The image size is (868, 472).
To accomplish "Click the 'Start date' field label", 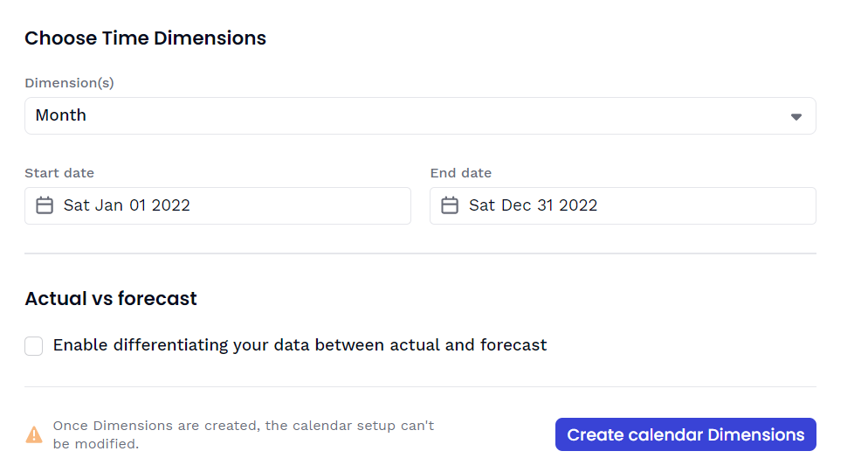I will pyautogui.click(x=59, y=173).
